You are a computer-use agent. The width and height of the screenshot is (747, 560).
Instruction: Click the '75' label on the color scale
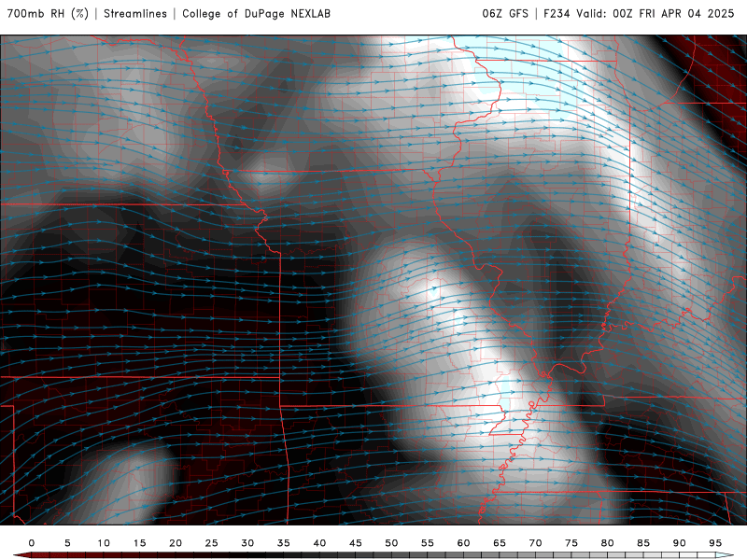pyautogui.click(x=571, y=543)
